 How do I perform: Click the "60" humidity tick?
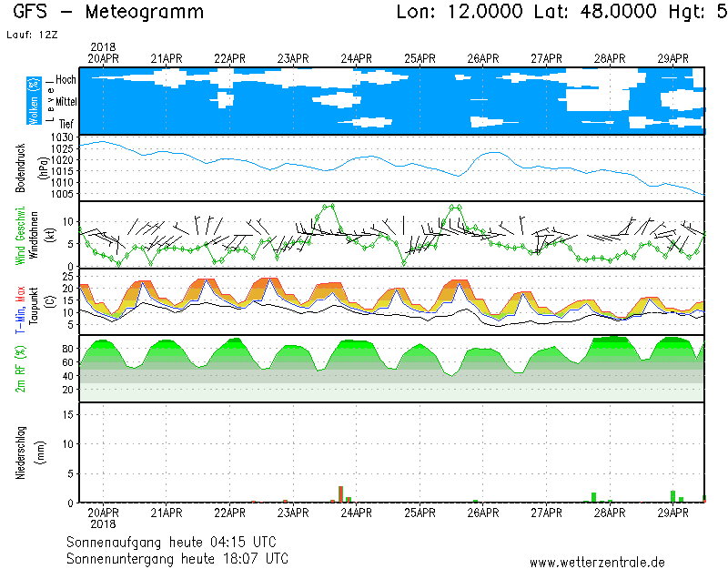coord(67,362)
